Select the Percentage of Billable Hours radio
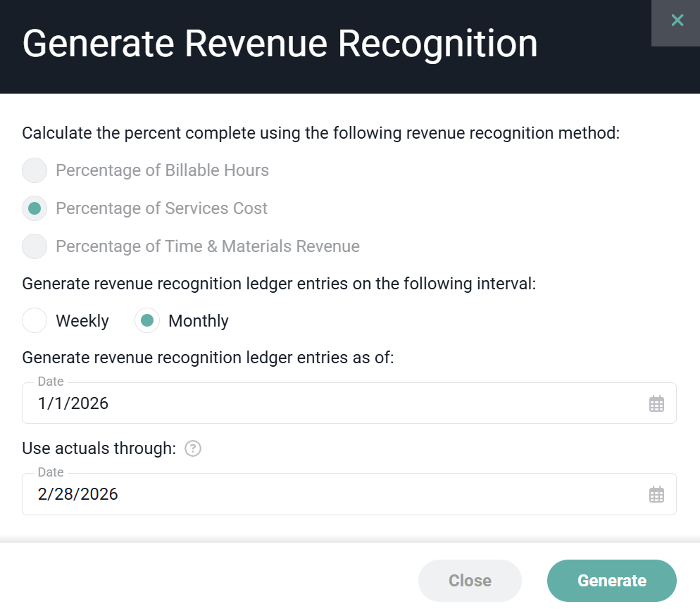The width and height of the screenshot is (700, 611). pos(35,170)
